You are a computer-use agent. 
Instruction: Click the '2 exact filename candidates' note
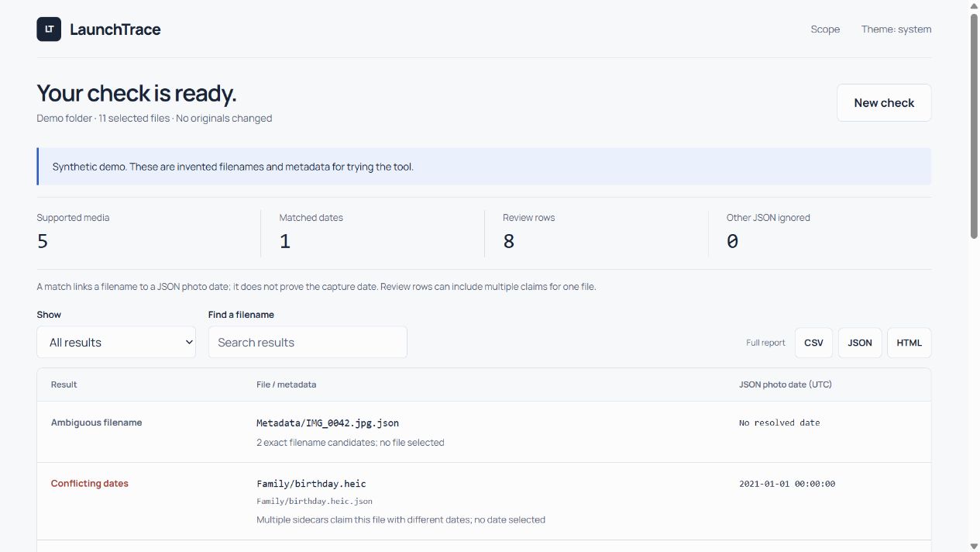(x=350, y=443)
